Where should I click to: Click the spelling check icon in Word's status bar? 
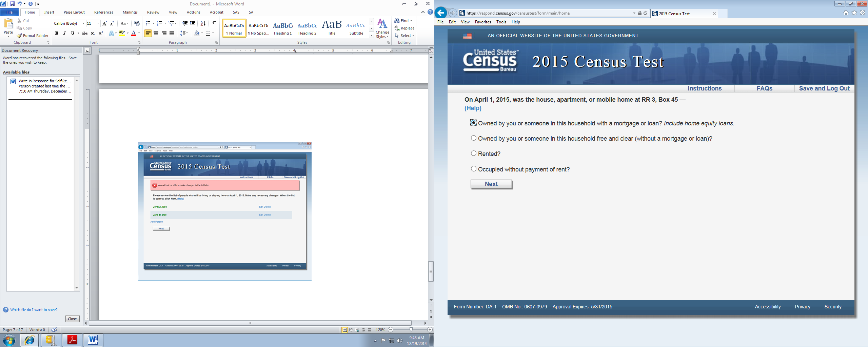pos(54,330)
